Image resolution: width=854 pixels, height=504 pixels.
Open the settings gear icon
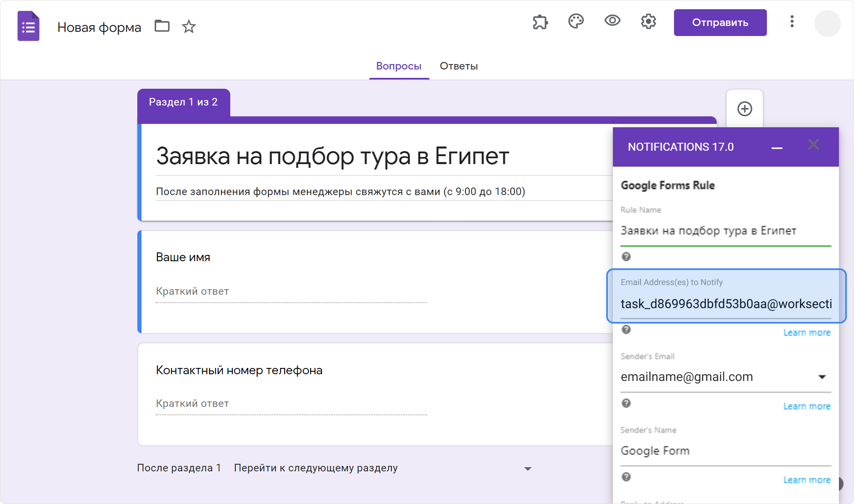click(648, 22)
